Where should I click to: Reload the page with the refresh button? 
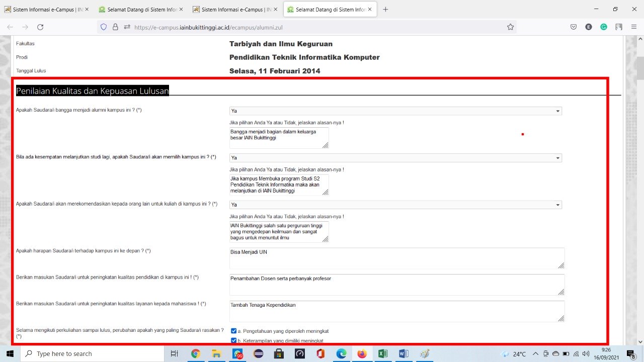click(x=40, y=27)
